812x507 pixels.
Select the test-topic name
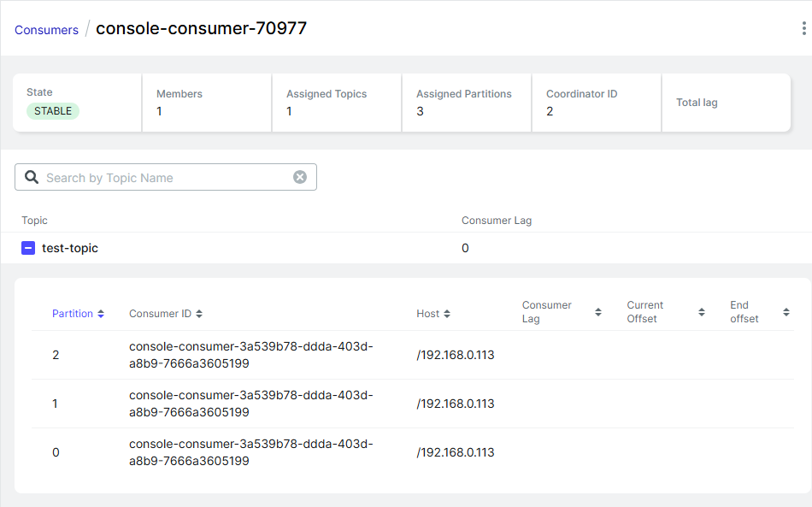tap(70, 248)
